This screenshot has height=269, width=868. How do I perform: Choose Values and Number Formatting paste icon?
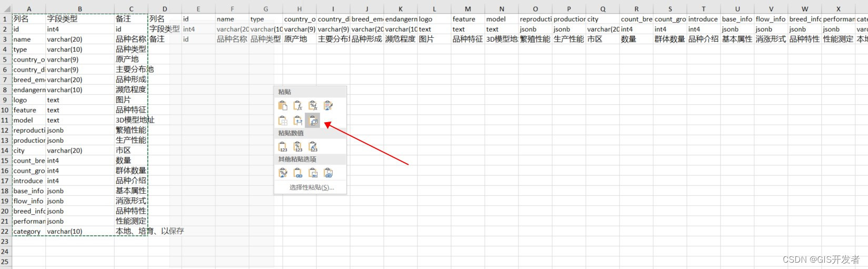pos(298,147)
